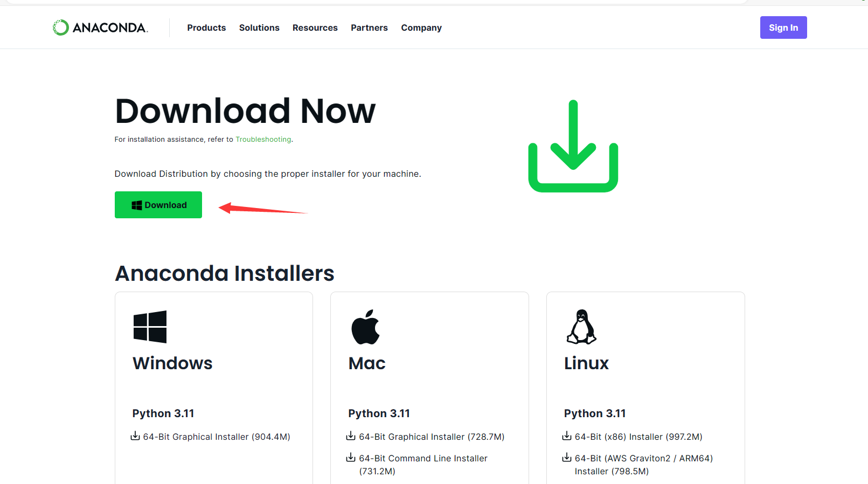868x484 pixels.
Task: Open the Products menu
Action: 206,27
